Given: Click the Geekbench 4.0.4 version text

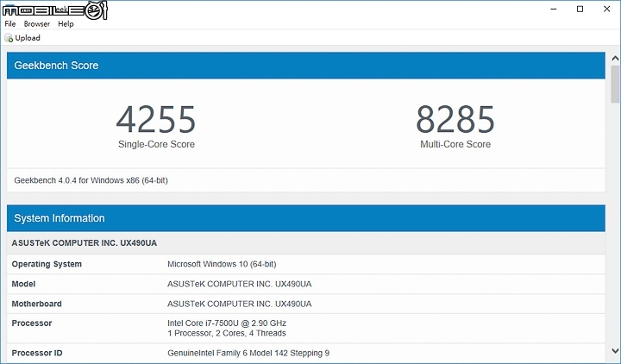Looking at the screenshot, I should (91, 180).
